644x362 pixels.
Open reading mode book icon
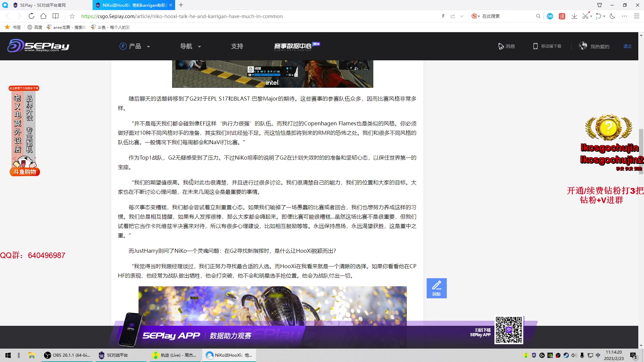click(56, 16)
